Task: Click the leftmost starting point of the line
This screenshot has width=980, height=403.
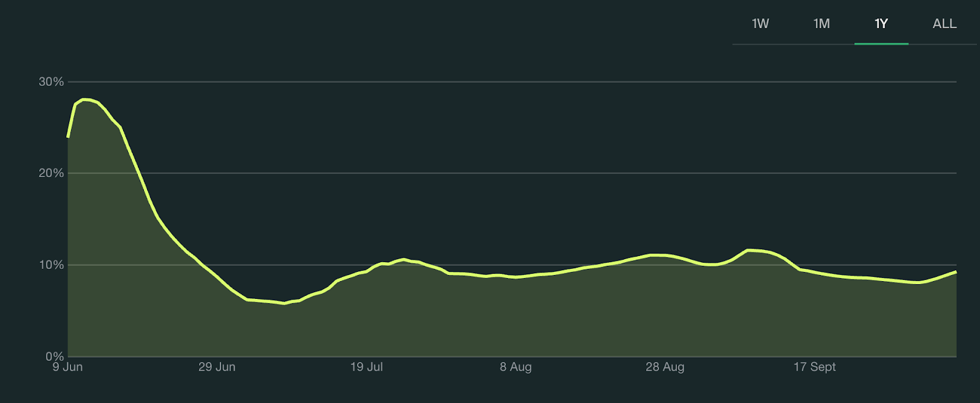Action: 68,137
